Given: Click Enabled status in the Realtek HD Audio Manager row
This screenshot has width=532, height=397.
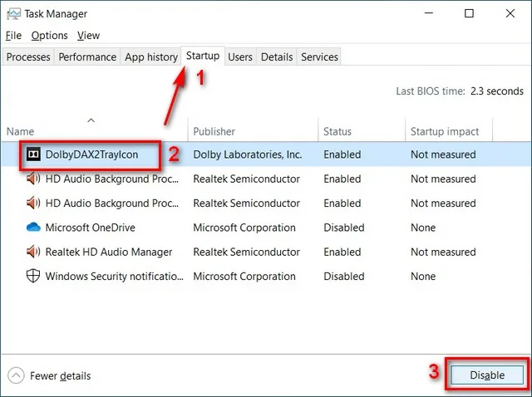Looking at the screenshot, I should click(342, 252).
